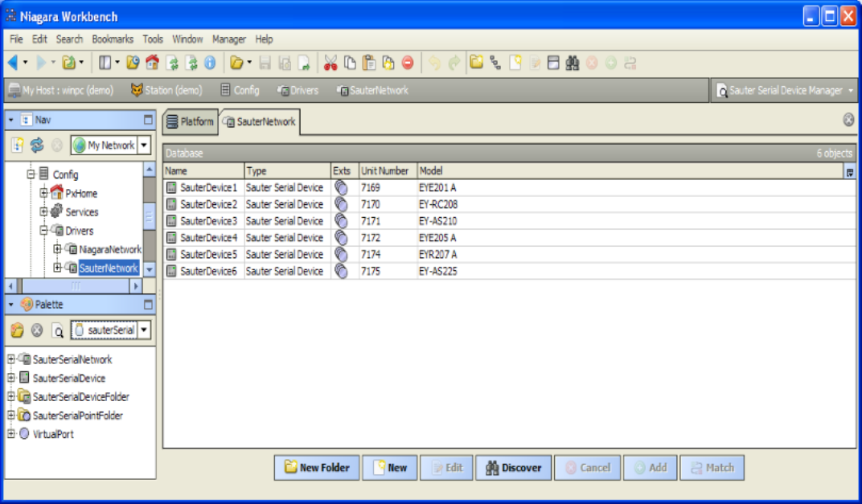Viewport: 862px width, 504px height.
Task: Click the Nav tree horizontal scrollbar thumb
Action: 76,286
